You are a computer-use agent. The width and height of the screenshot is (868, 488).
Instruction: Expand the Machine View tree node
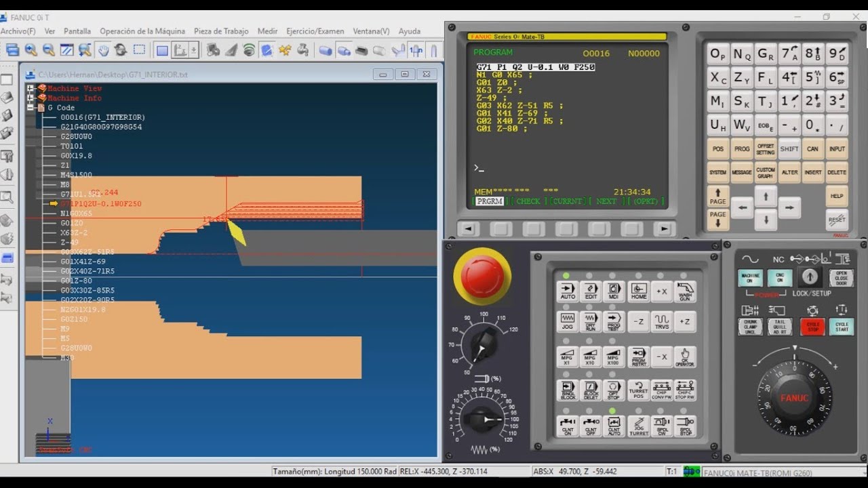(31, 89)
